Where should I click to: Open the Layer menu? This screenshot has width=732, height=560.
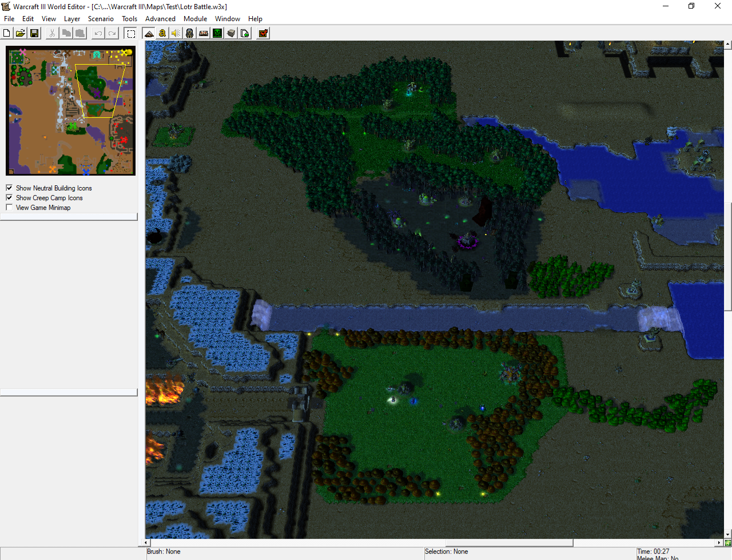(72, 19)
